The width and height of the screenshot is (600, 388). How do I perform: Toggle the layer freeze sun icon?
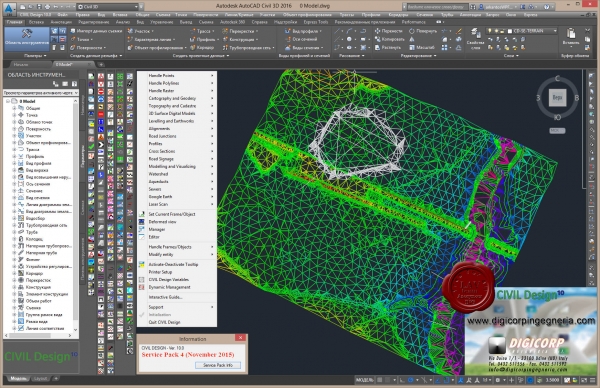click(x=496, y=31)
